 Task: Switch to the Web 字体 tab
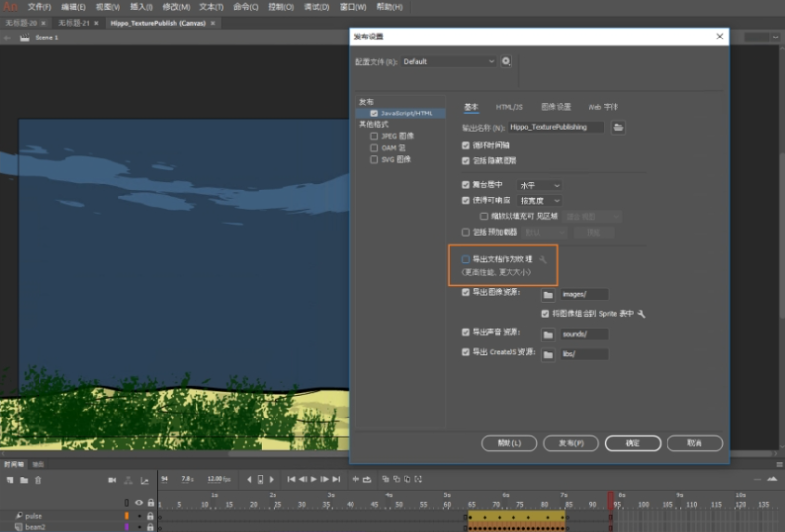[x=602, y=107]
